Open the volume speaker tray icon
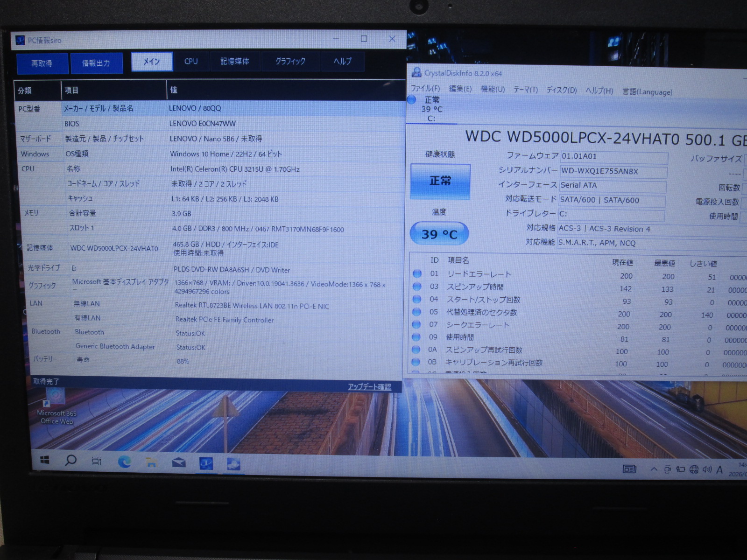 pos(707,469)
